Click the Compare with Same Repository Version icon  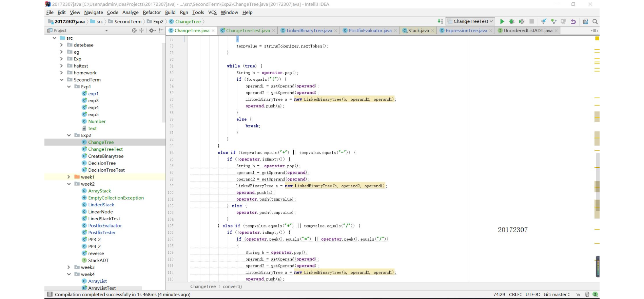point(563,21)
